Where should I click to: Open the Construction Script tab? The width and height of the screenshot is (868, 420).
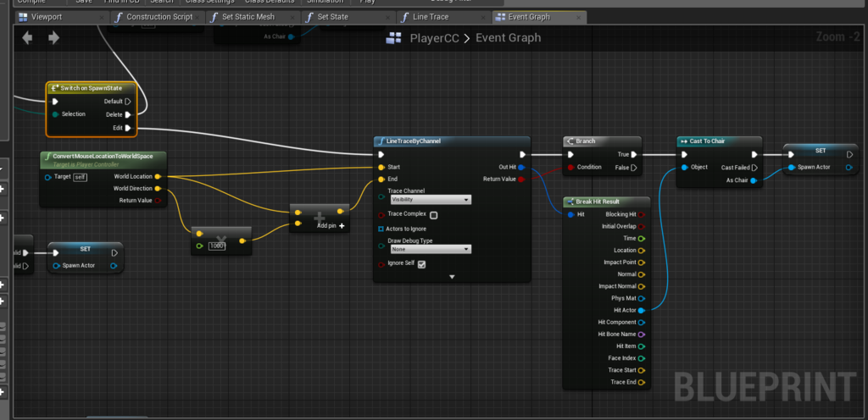[159, 17]
